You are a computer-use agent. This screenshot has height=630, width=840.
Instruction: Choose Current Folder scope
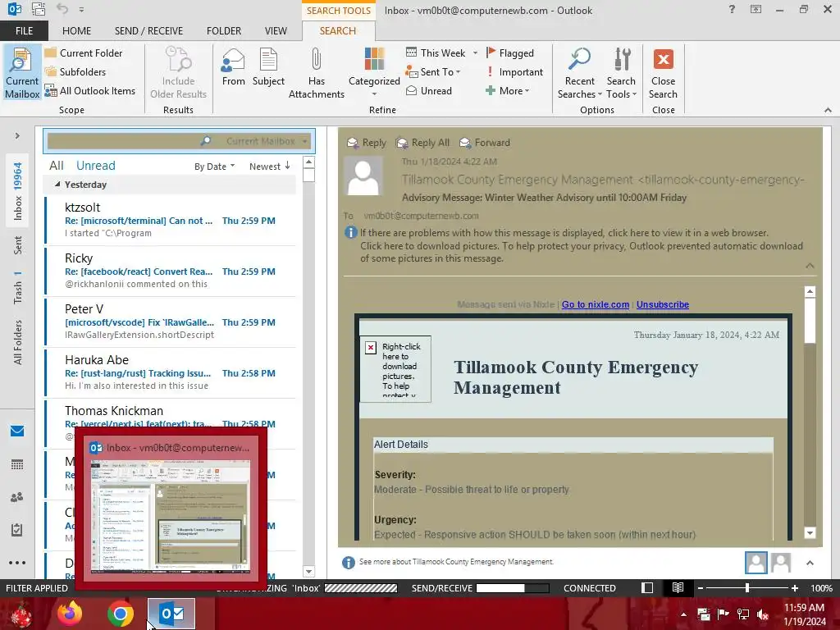click(84, 53)
